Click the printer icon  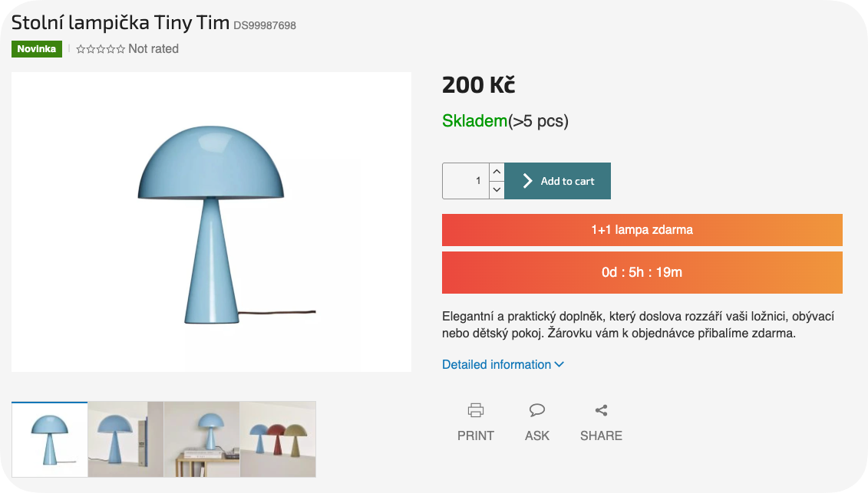pyautogui.click(x=476, y=410)
